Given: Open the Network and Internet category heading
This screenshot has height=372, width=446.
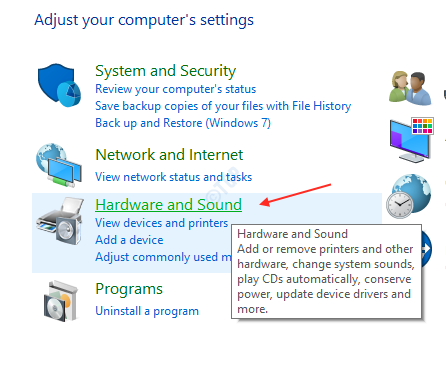Looking at the screenshot, I should point(169,155).
